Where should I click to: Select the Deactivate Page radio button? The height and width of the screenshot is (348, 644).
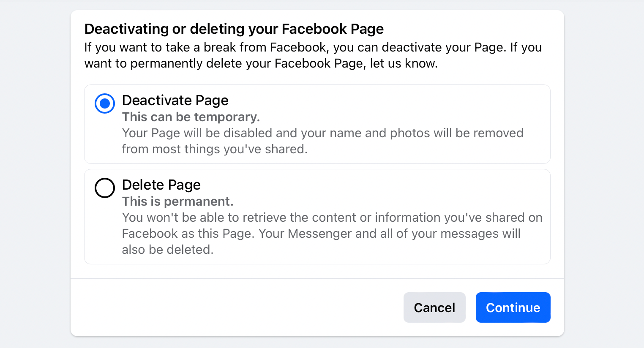pyautogui.click(x=105, y=103)
